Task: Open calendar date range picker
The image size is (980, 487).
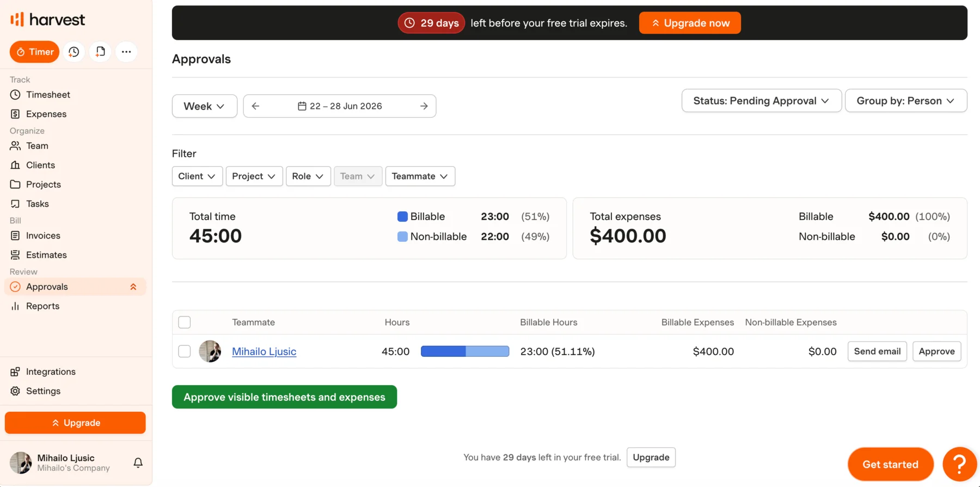Action: [340, 106]
